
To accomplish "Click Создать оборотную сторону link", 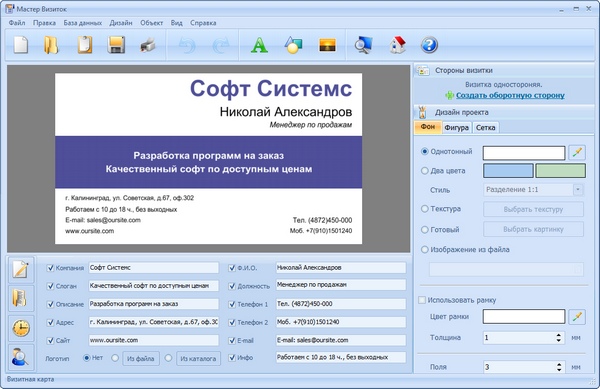I will (x=510, y=95).
